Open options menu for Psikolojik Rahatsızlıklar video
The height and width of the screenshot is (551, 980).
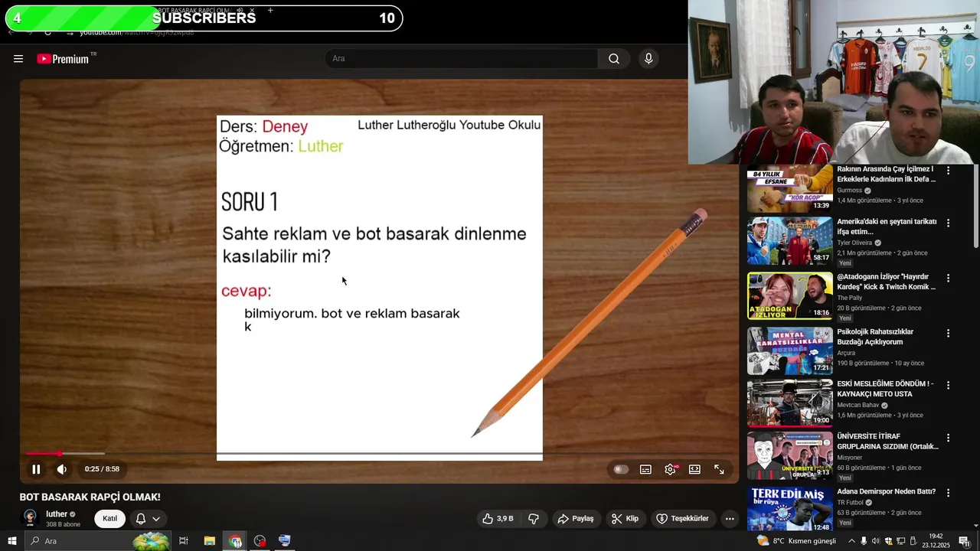click(x=948, y=334)
